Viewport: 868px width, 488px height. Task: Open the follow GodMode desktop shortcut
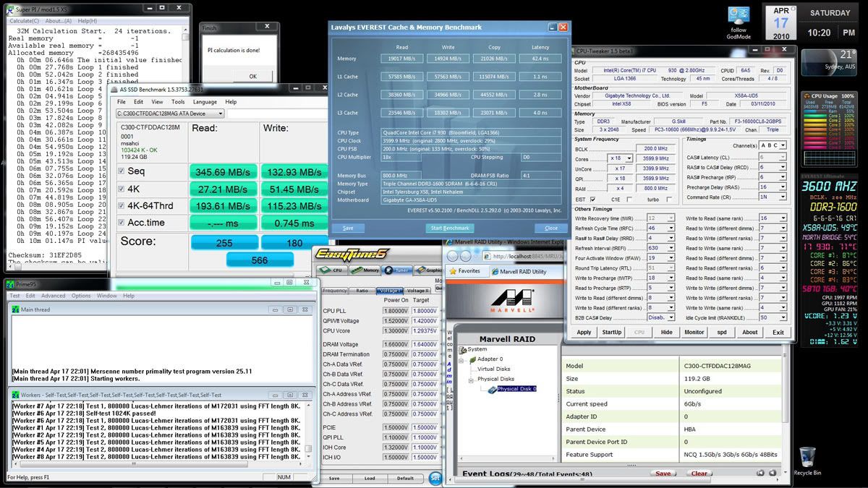[x=739, y=23]
